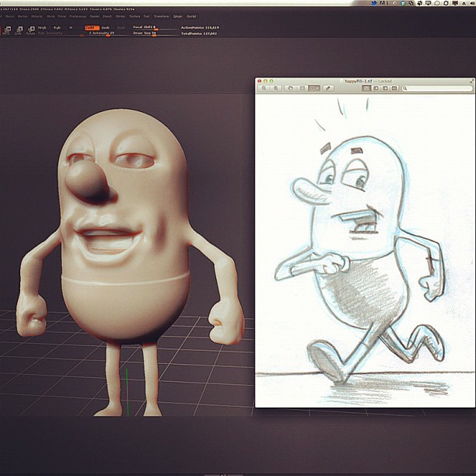
Task: Open the Tool menu in ZBrush
Action: pos(146,16)
